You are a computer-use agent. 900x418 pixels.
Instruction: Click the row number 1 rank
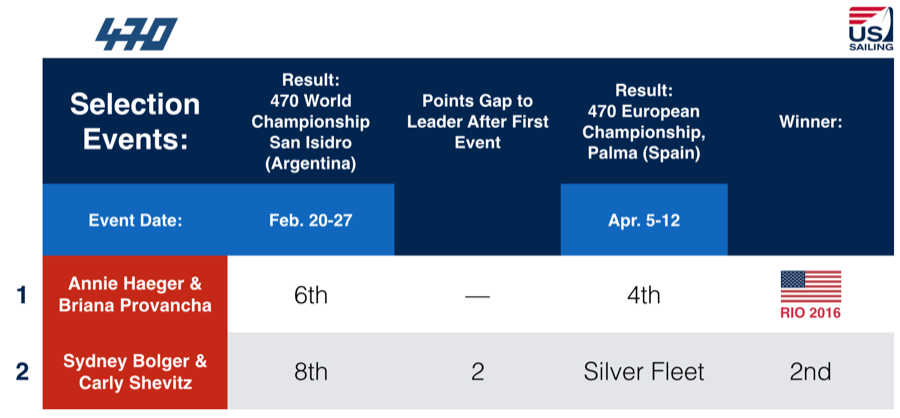pyautogui.click(x=22, y=297)
